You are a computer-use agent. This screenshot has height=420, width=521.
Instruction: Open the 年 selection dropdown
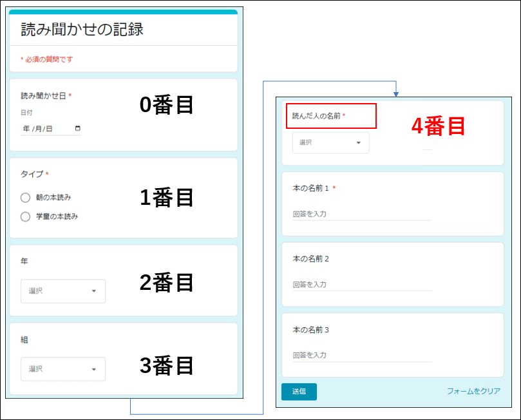pyautogui.click(x=63, y=291)
